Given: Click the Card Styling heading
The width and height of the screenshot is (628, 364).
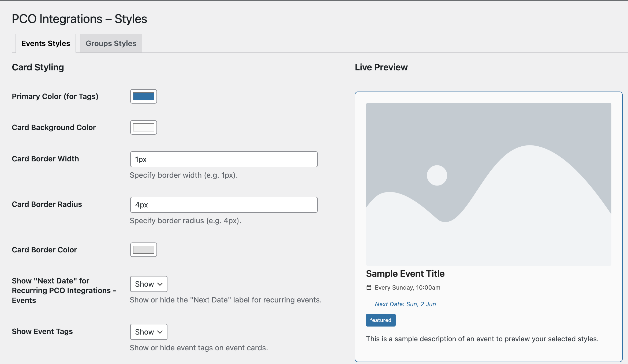Looking at the screenshot, I should (x=38, y=67).
